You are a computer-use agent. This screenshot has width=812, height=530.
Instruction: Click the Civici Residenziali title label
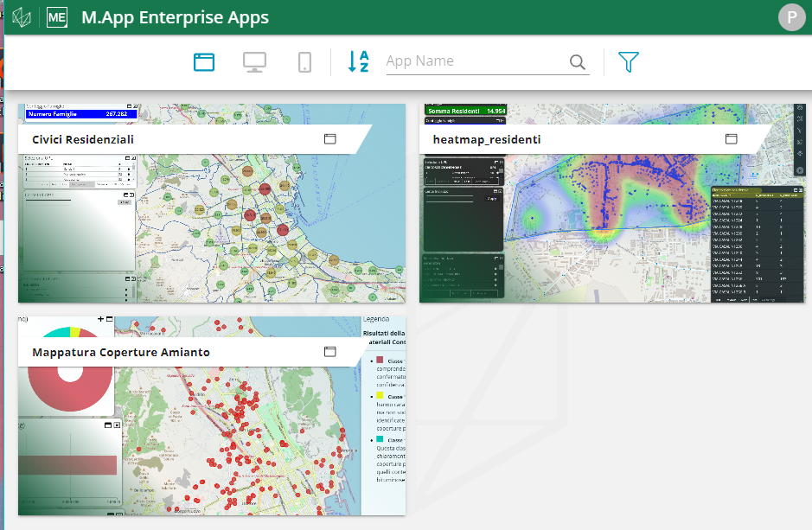[x=83, y=139]
